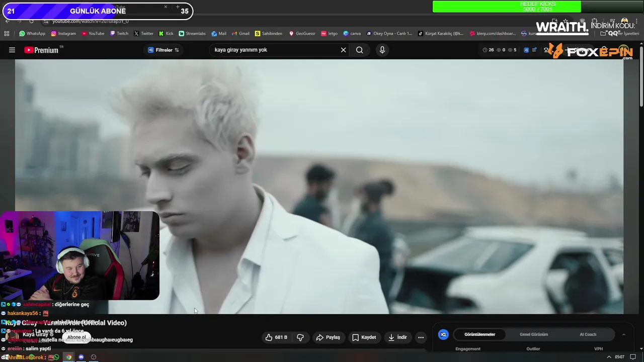
Task: Expand the system tray hidden icons chevron
Action: [609, 357]
